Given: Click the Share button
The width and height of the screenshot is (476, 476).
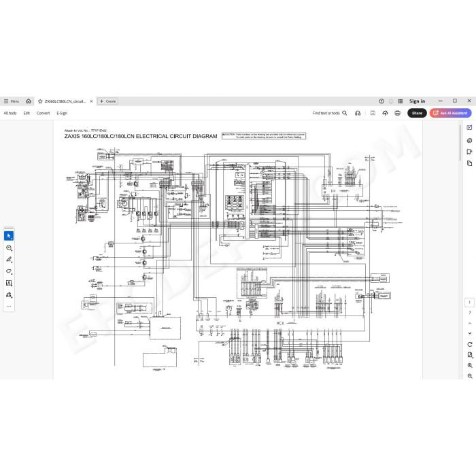Looking at the screenshot, I should click(x=417, y=113).
